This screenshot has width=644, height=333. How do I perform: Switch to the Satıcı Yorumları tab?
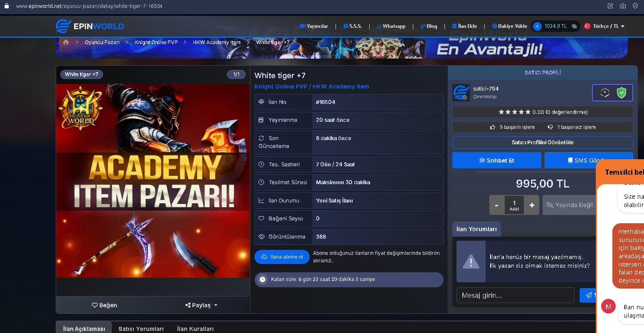pos(141,328)
